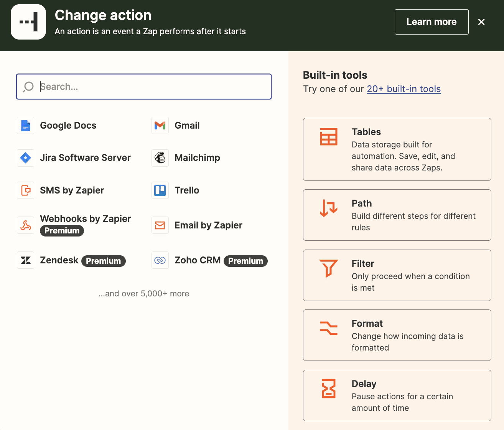This screenshot has height=430, width=504.
Task: Click the Tables card title
Action: pyautogui.click(x=366, y=132)
